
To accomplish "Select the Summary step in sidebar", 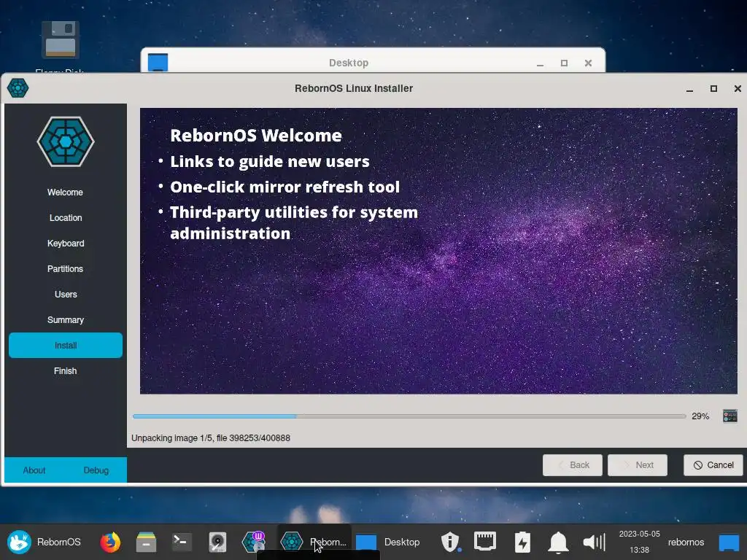I will coord(65,320).
